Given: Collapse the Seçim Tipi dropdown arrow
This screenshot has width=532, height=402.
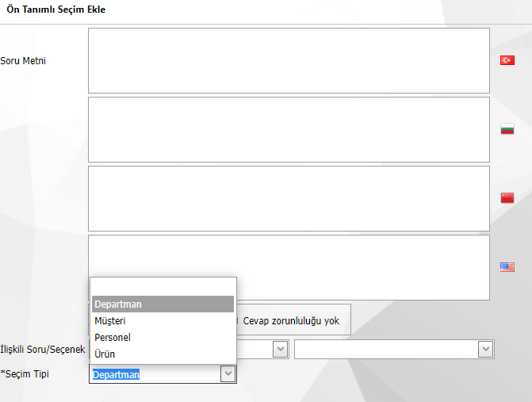Looking at the screenshot, I should [228, 373].
